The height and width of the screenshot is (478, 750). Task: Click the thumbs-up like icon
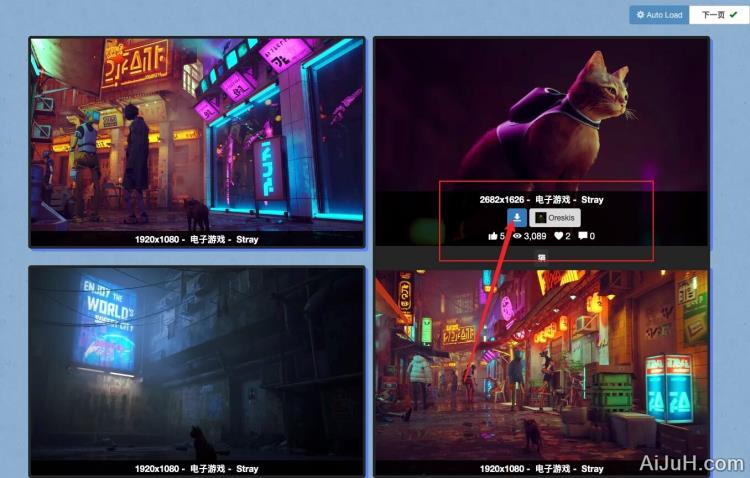(493, 236)
